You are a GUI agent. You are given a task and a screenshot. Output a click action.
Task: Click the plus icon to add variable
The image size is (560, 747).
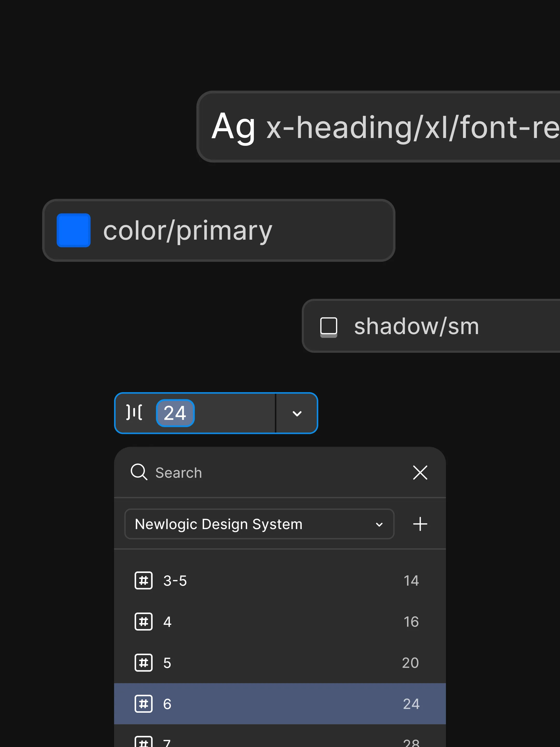click(420, 524)
